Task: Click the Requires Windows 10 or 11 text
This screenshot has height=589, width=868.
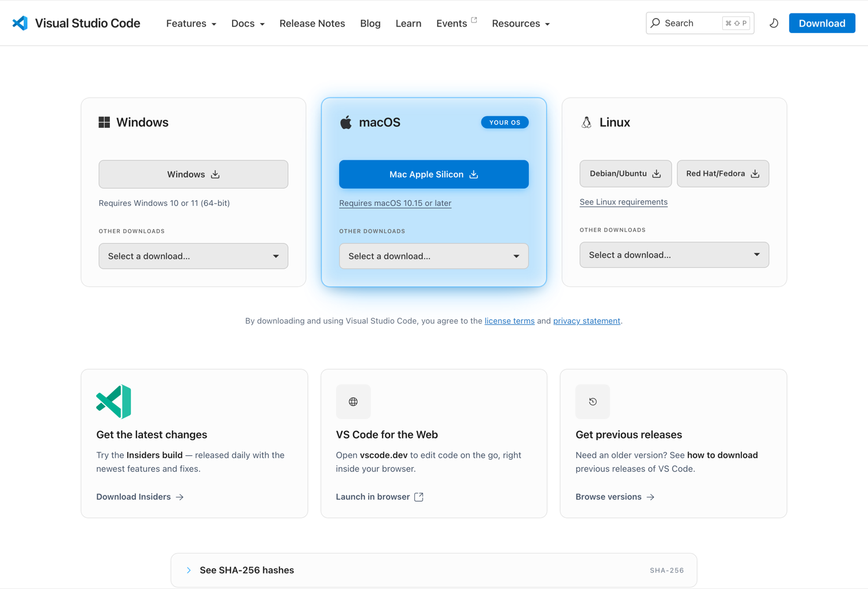Action: click(164, 203)
